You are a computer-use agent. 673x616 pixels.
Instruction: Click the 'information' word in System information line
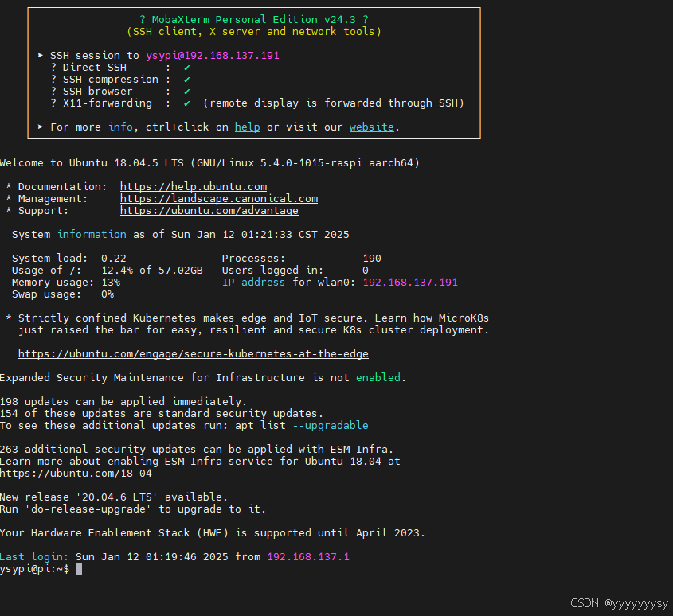tap(92, 235)
